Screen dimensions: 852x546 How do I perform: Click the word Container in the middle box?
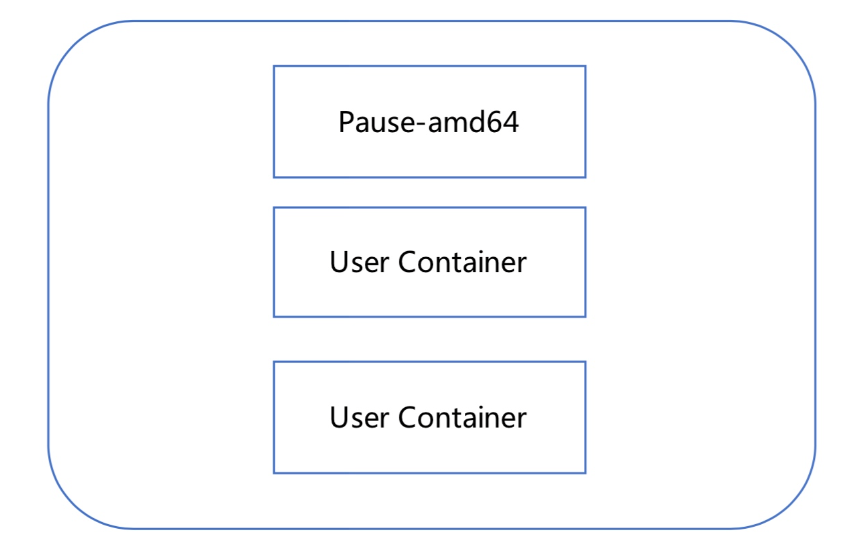[x=462, y=262]
